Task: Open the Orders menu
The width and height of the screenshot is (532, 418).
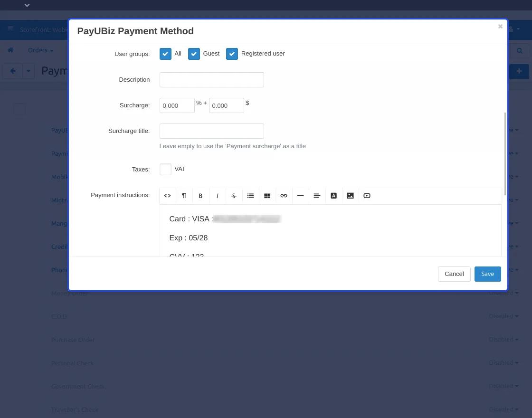Action: (40, 50)
